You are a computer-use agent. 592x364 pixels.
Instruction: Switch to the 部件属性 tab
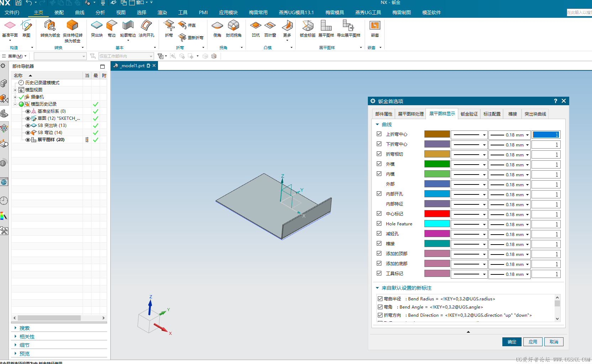click(x=384, y=114)
